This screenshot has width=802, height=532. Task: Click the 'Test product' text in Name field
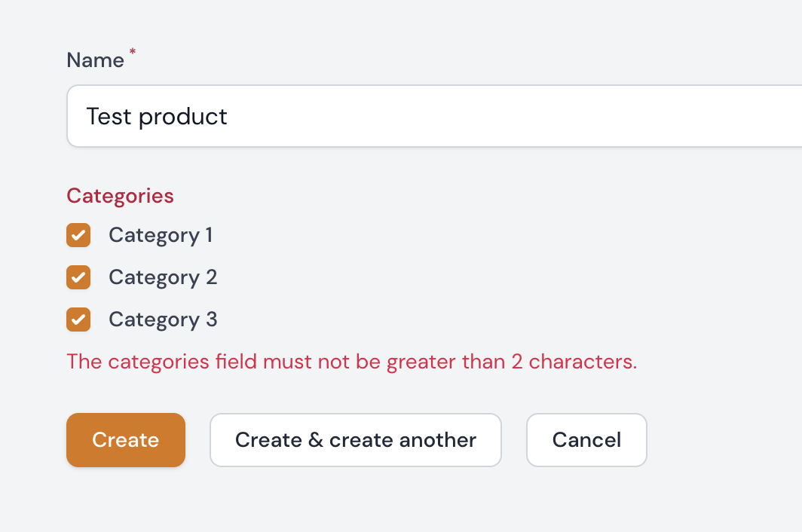click(x=157, y=117)
